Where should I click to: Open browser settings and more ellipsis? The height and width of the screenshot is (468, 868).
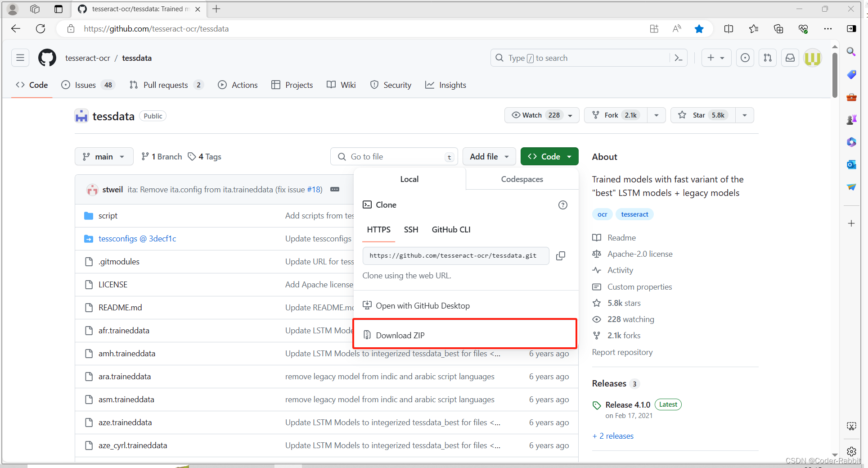click(828, 29)
